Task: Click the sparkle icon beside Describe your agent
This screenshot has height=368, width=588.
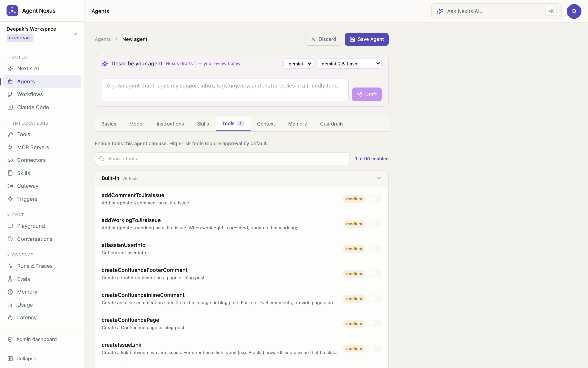Action: tap(105, 64)
